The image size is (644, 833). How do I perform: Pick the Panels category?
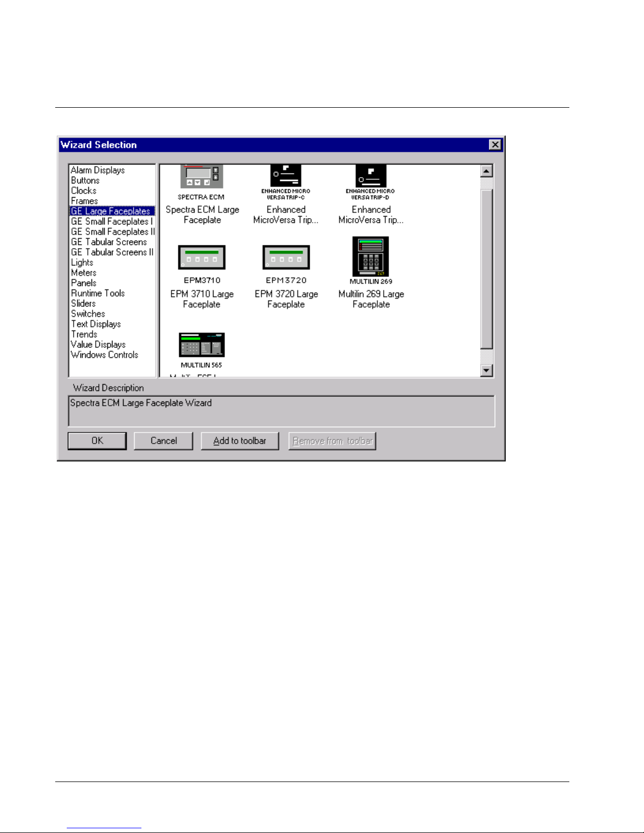coord(84,283)
